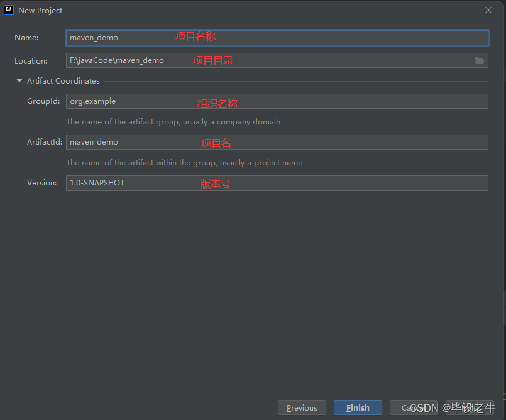The width and height of the screenshot is (506, 420).
Task: Click the 'Version:' label
Action: [x=42, y=183]
